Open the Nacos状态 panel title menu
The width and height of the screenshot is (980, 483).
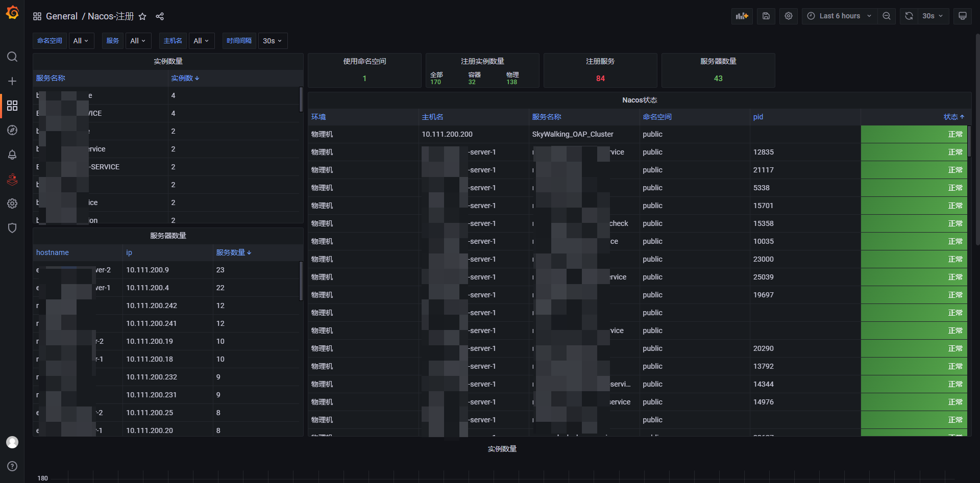click(640, 100)
